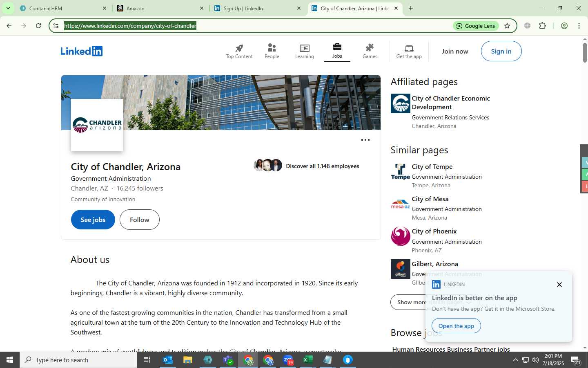Dismiss the LinkedIn app notification popup
Image resolution: width=588 pixels, height=368 pixels.
pos(559,285)
